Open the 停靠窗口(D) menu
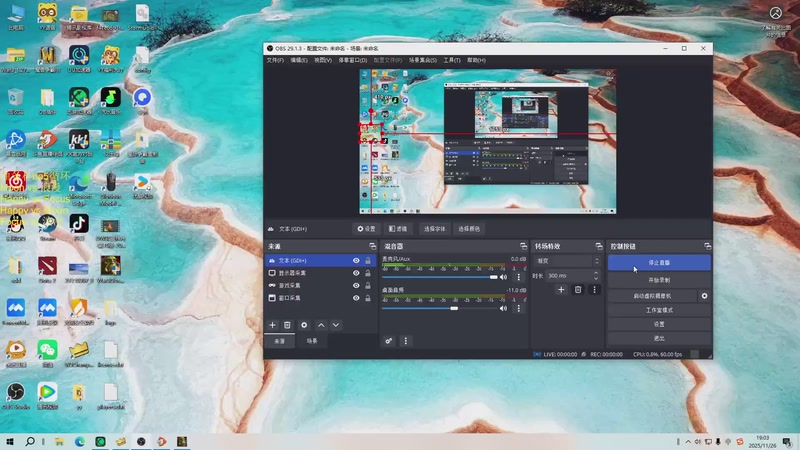The height and width of the screenshot is (450, 800). point(353,60)
